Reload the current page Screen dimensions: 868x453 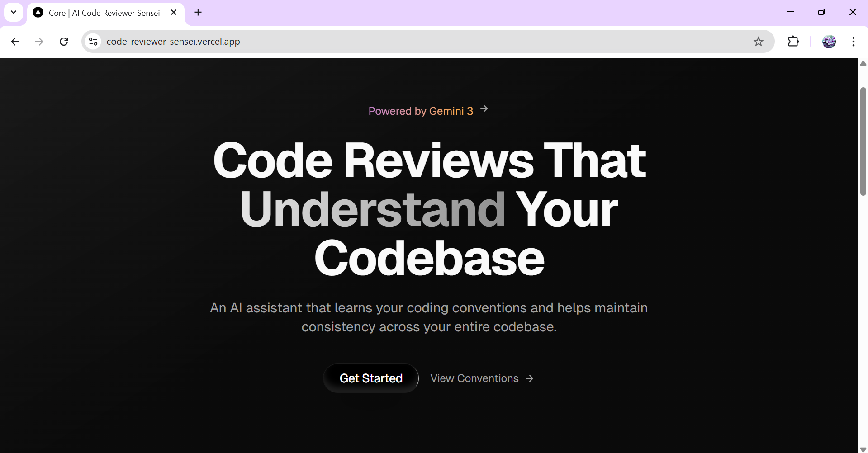coord(64,42)
